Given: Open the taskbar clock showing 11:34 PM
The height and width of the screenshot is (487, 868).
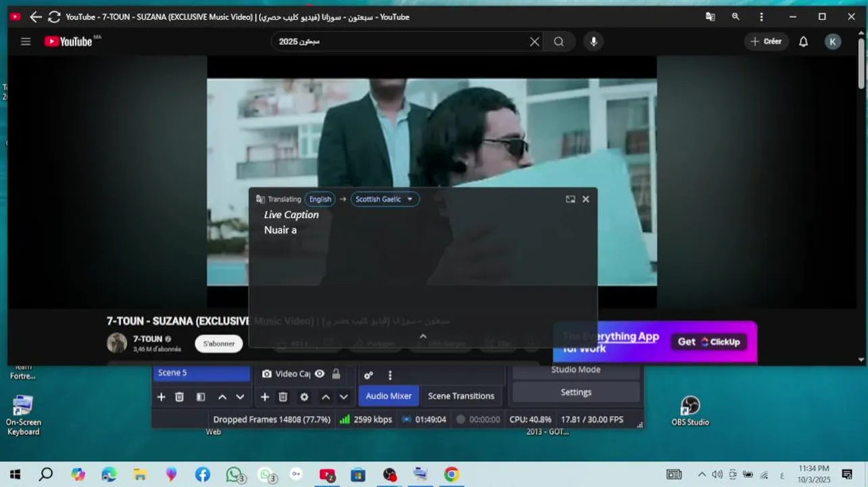Looking at the screenshot, I should (x=813, y=473).
